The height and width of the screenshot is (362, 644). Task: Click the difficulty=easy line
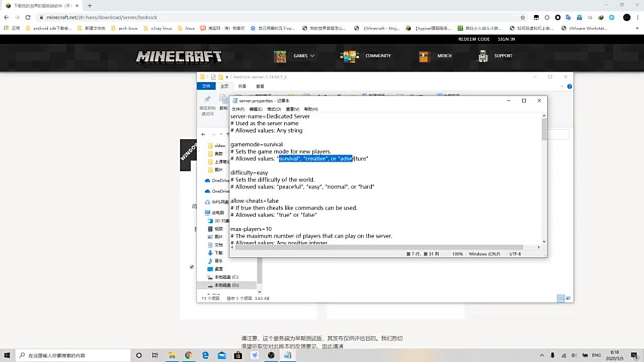pos(249,172)
